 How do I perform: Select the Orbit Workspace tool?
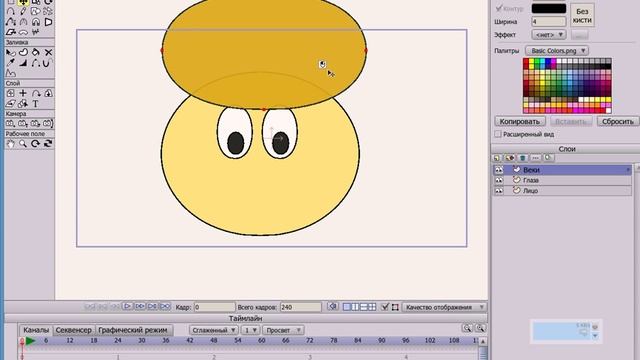[x=48, y=144]
